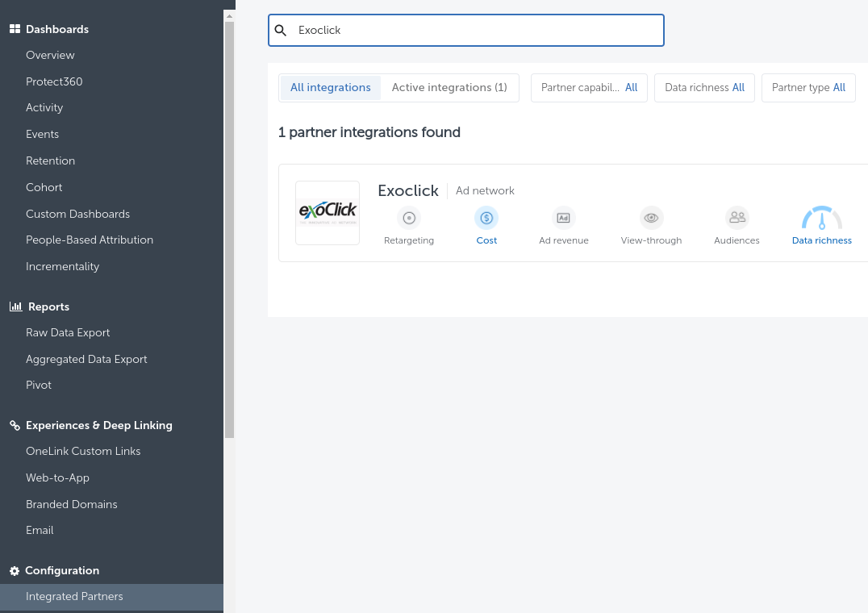This screenshot has width=868, height=613.
Task: Click the View-through eye icon
Action: [651, 218]
